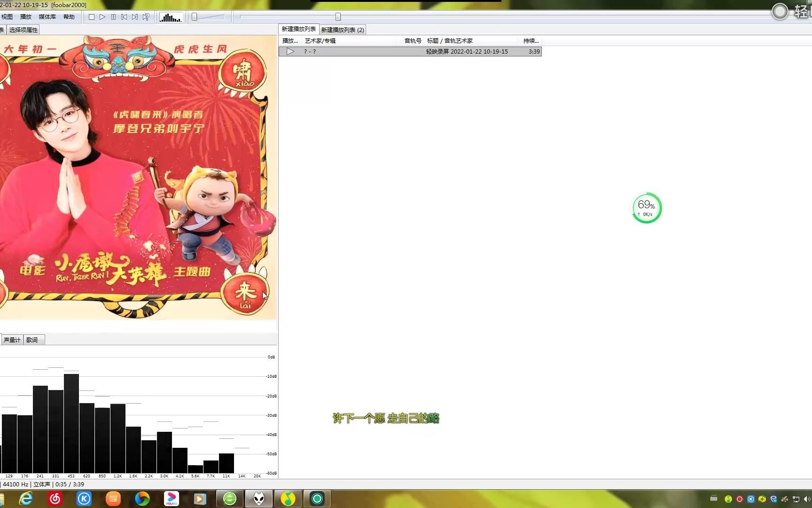Open the Youku app from the taskbar
812x508 pixels.
click(x=172, y=499)
